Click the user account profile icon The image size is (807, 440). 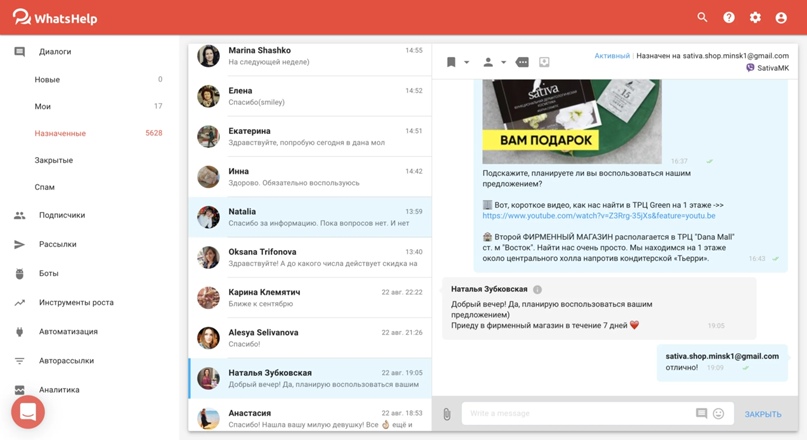[781, 17]
